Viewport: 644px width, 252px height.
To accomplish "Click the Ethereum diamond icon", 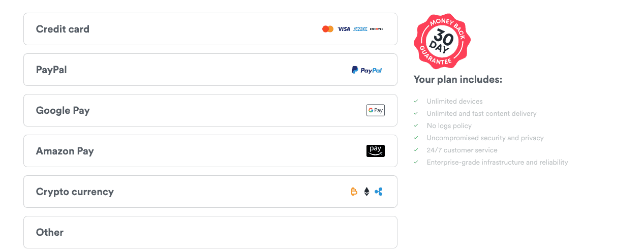I will click(x=366, y=192).
